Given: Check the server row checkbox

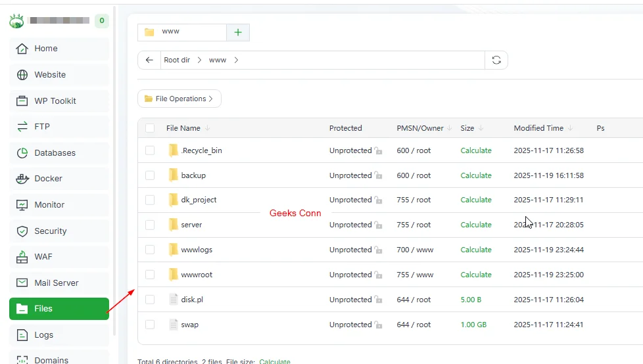Looking at the screenshot, I should pos(150,225).
